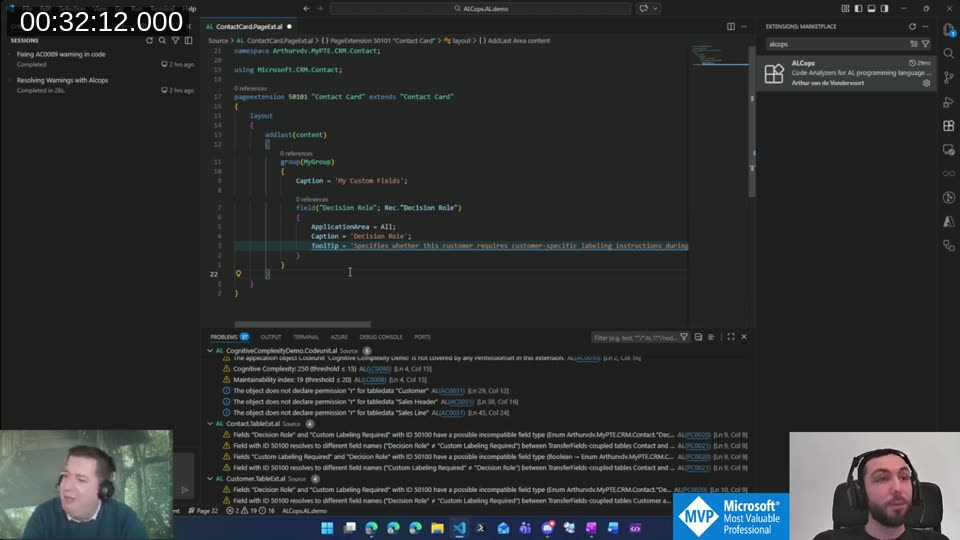Open the LC0090 rule link for Cognitive Complexity
The image size is (960, 540).
tap(378, 369)
